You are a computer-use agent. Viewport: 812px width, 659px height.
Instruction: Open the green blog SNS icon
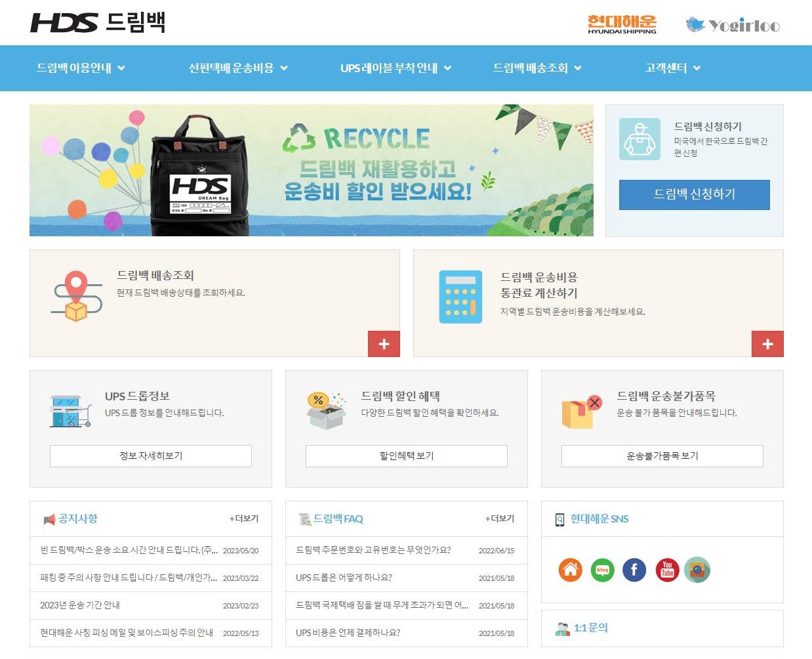[x=602, y=570]
